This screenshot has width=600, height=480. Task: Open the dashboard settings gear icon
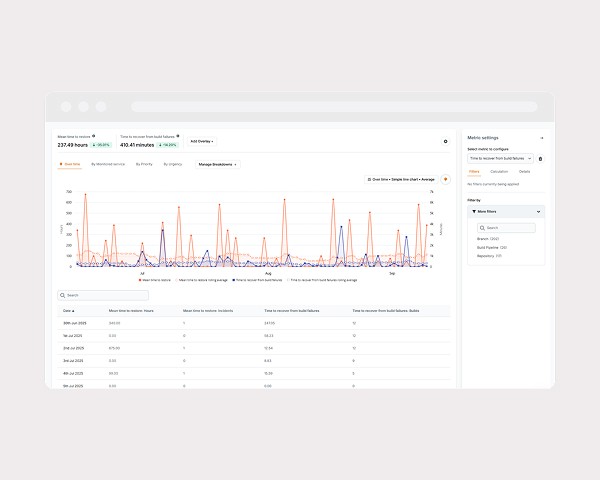tap(445, 142)
